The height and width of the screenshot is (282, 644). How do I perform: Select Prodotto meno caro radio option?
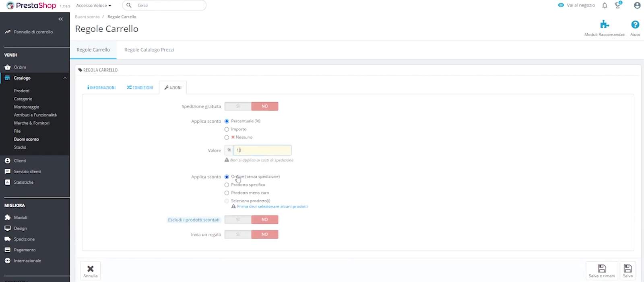227,193
